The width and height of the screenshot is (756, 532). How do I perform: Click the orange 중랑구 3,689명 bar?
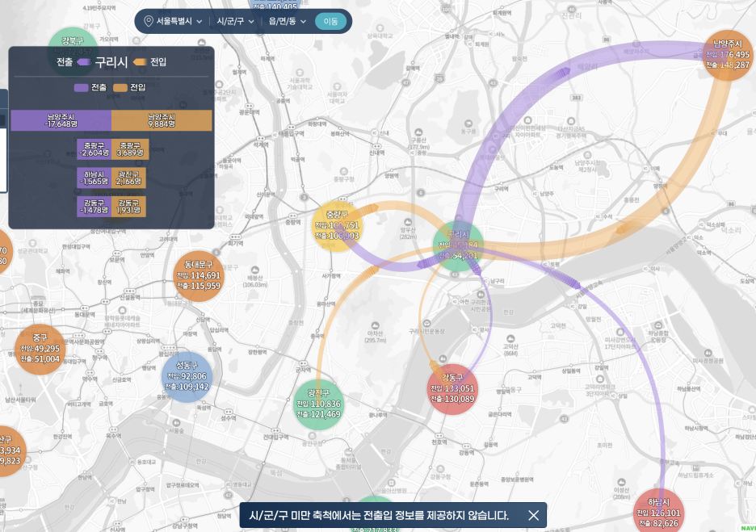pyautogui.click(x=130, y=149)
